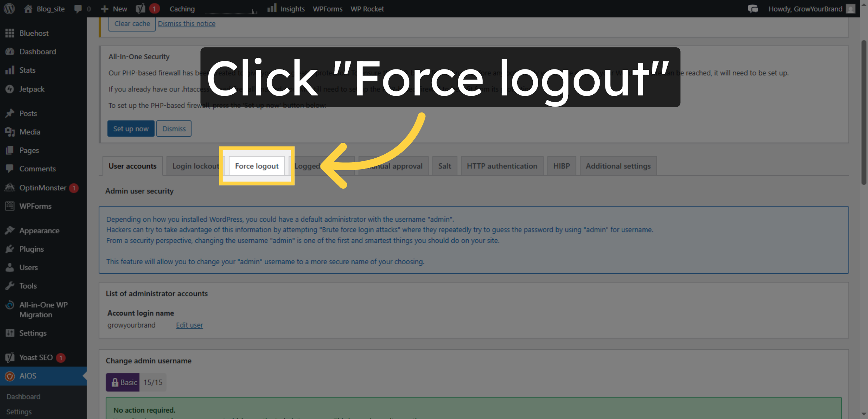The width and height of the screenshot is (868, 419).
Task: Select the Jetpack sidebar icon
Action: [x=10, y=89]
